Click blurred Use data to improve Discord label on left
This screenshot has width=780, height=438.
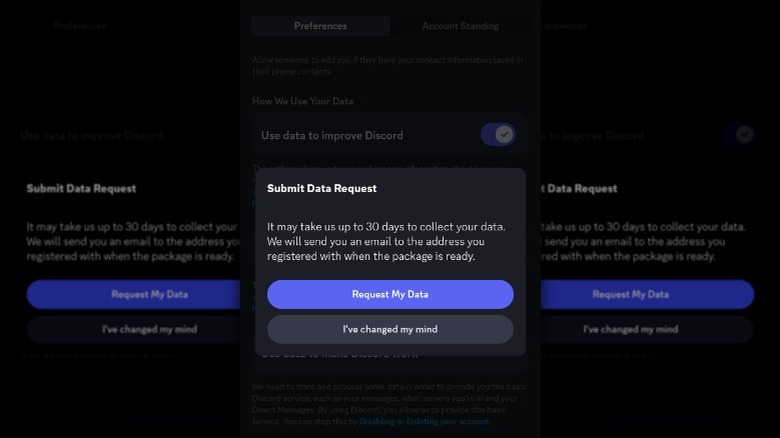pyautogui.click(x=91, y=135)
